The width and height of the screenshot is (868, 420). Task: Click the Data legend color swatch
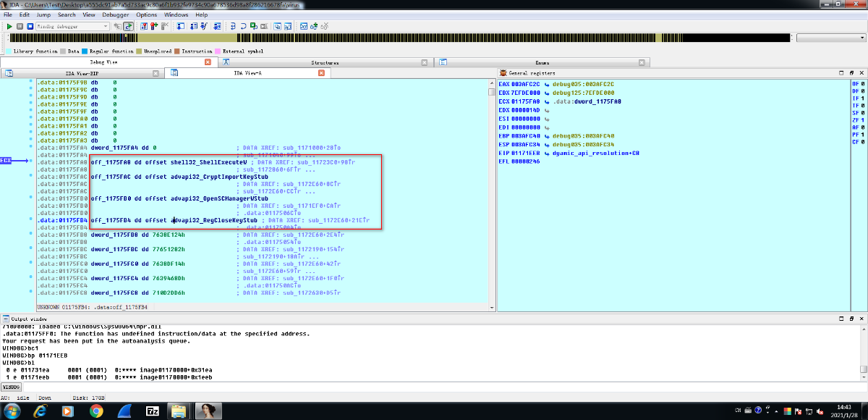(x=64, y=51)
